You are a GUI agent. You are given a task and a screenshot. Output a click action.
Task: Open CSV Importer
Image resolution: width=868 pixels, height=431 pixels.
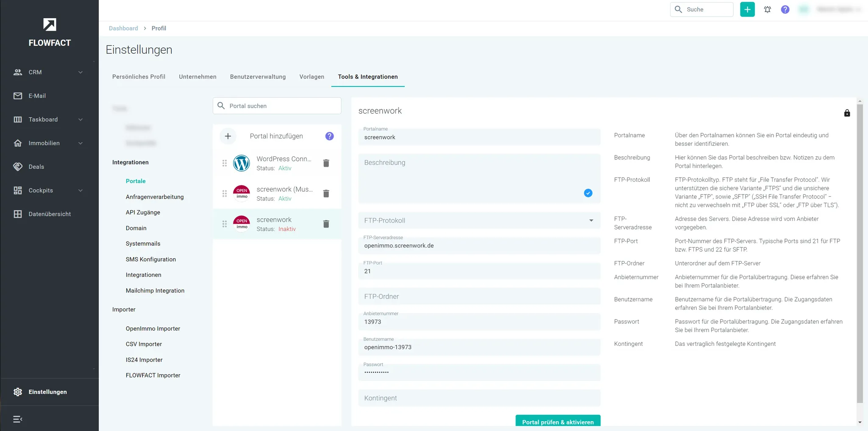(144, 344)
